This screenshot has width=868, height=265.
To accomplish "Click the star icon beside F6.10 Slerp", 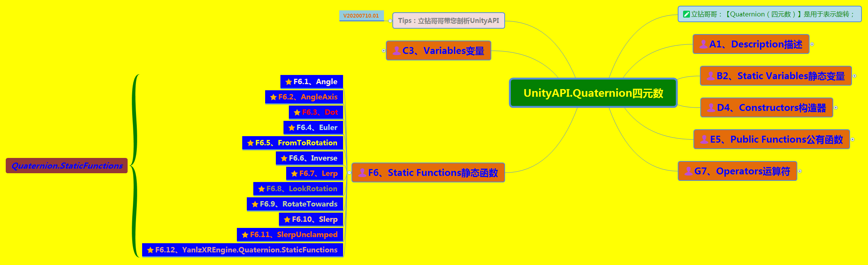I will pos(287,219).
